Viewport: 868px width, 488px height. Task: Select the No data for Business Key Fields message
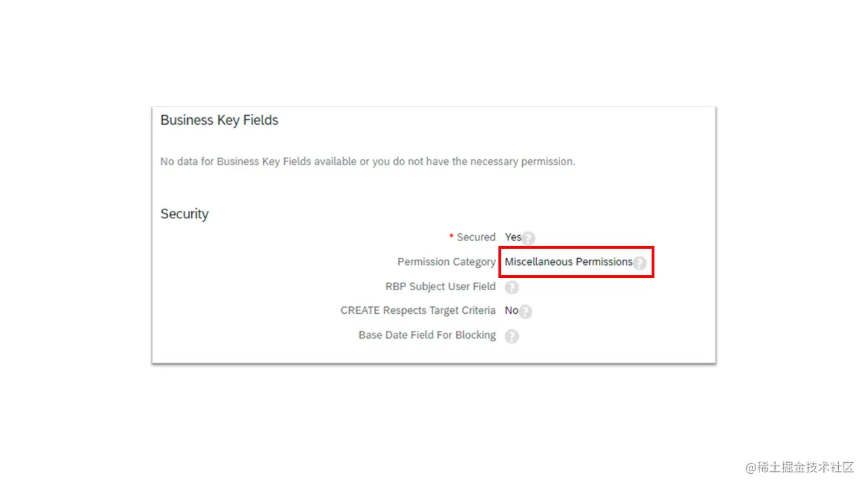[368, 162]
